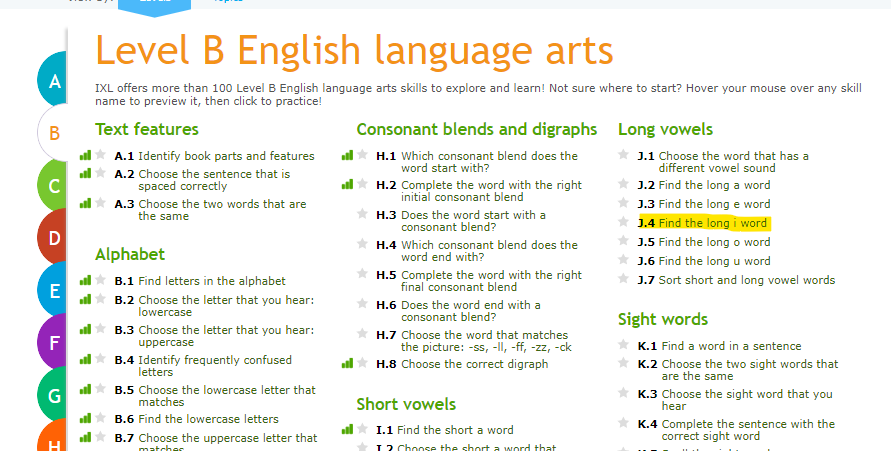Click the star next to H.3 consonant blend skill
This screenshot has width=891, height=451.
362,215
